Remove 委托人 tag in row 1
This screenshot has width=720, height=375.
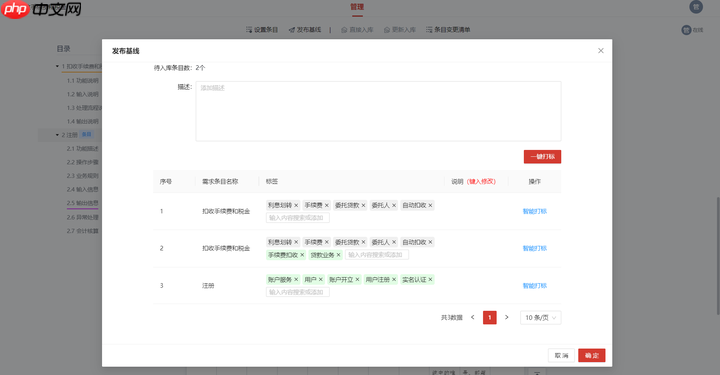pyautogui.click(x=394, y=205)
